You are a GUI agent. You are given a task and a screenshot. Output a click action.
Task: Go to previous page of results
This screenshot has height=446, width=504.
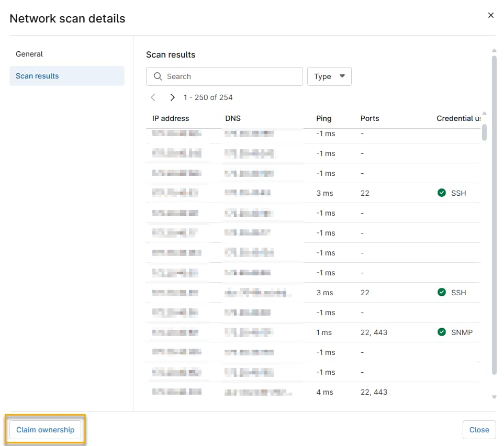click(153, 97)
